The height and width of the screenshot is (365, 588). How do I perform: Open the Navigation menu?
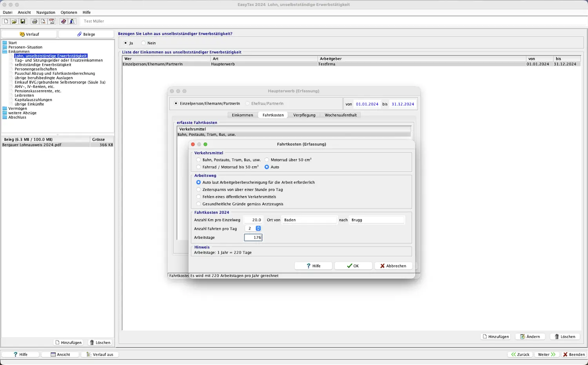45,13
